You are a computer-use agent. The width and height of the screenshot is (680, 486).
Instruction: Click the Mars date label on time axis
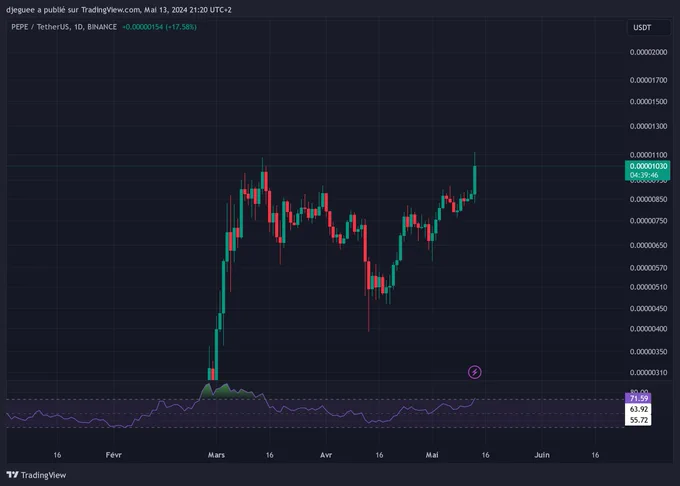click(x=216, y=455)
